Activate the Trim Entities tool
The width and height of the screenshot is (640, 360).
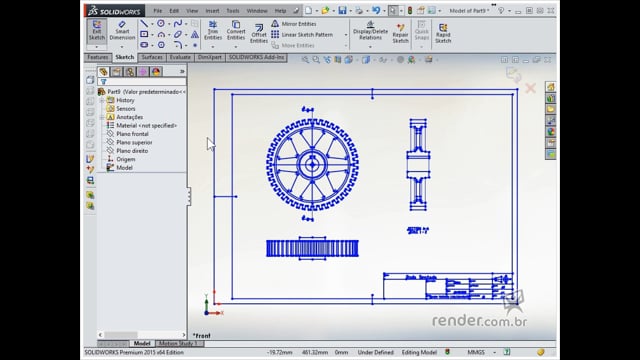tap(213, 31)
